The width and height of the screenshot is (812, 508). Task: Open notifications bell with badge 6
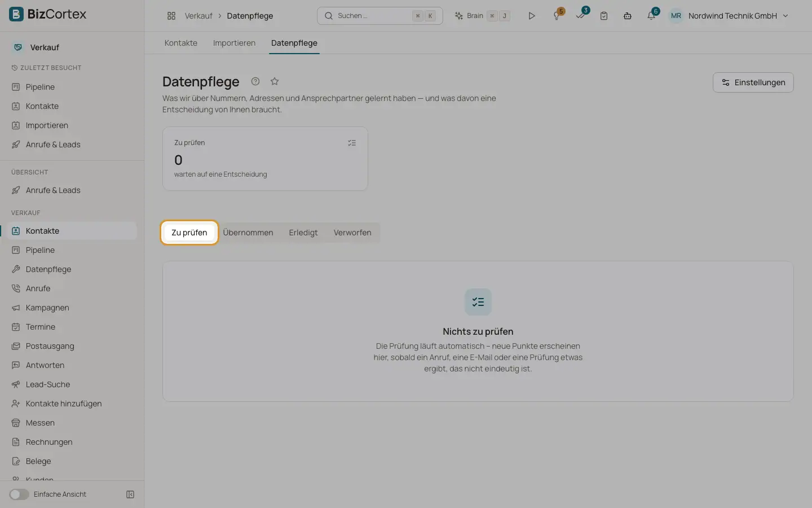click(652, 15)
